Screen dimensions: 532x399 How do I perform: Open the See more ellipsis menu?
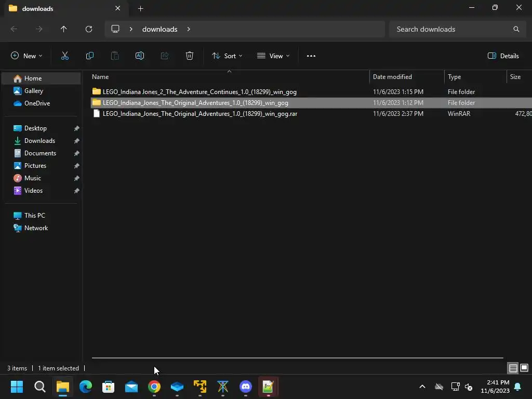[x=311, y=56]
